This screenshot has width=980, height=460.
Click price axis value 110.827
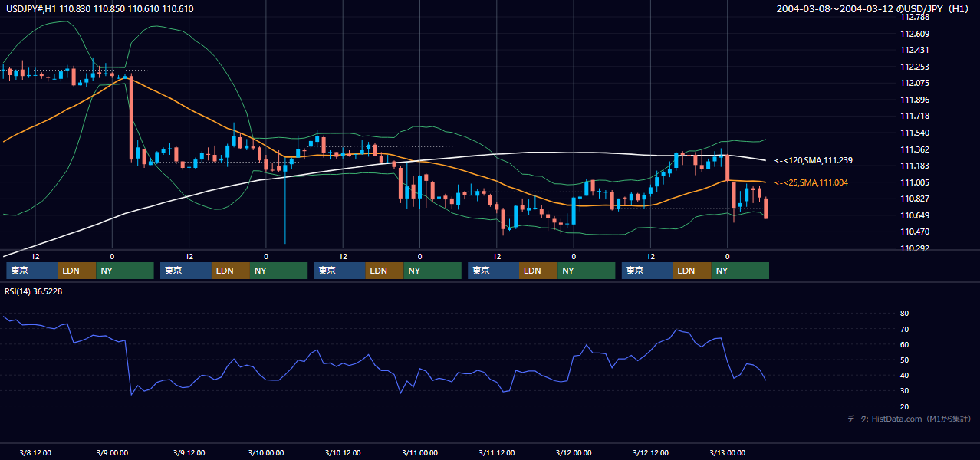(x=915, y=199)
